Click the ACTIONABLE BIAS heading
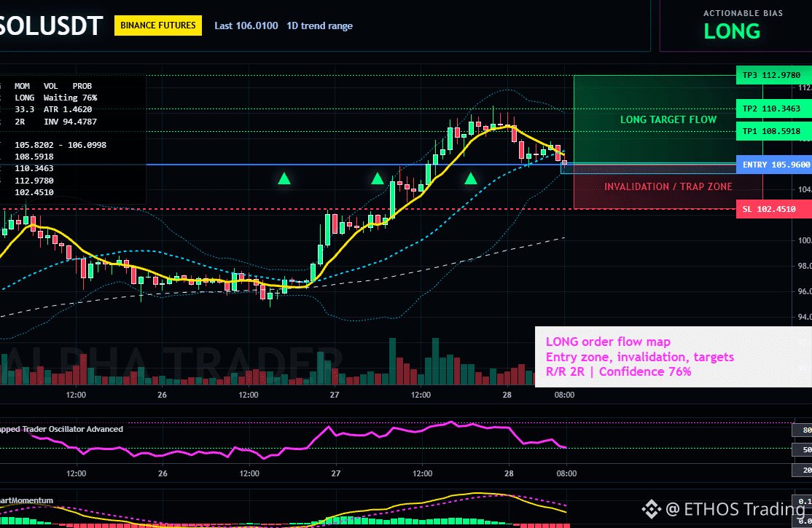812x528 pixels. pos(743,13)
